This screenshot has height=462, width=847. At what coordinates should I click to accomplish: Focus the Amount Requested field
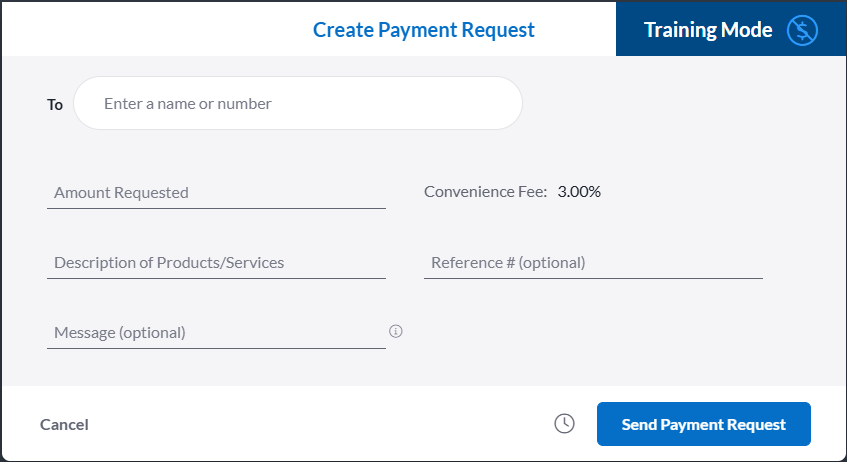(216, 193)
